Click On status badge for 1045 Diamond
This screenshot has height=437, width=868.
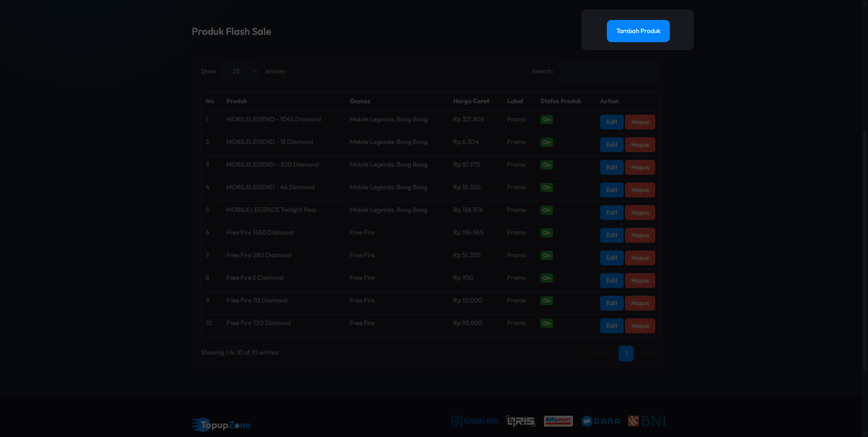tap(547, 120)
